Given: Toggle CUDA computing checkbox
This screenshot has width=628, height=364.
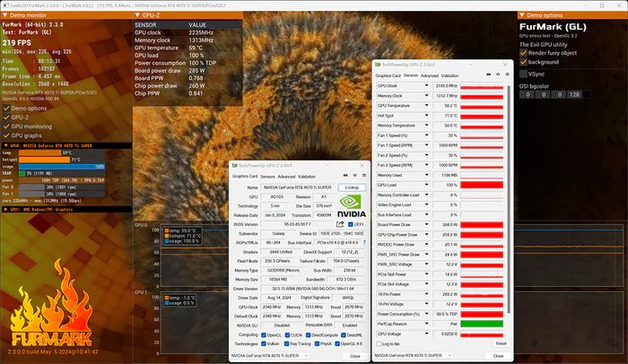Looking at the screenshot, I should click(x=287, y=334).
